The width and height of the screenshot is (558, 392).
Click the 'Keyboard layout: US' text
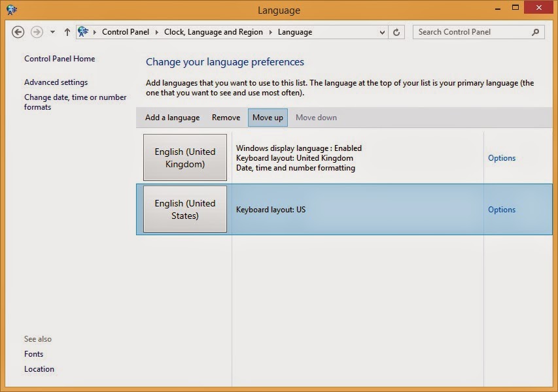270,210
